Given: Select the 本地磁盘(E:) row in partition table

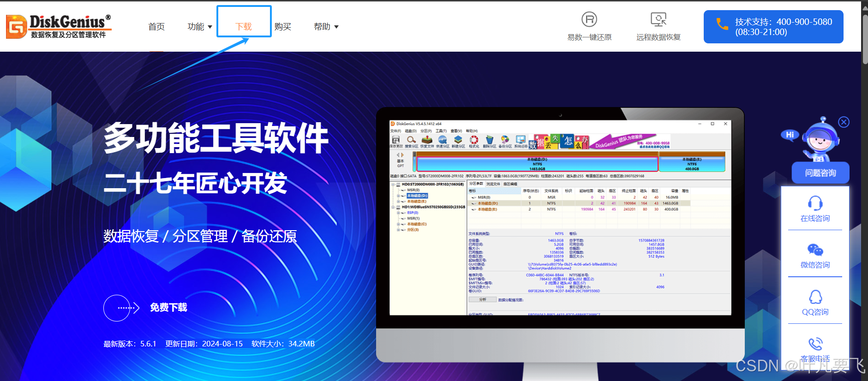Looking at the screenshot, I should [x=579, y=209].
